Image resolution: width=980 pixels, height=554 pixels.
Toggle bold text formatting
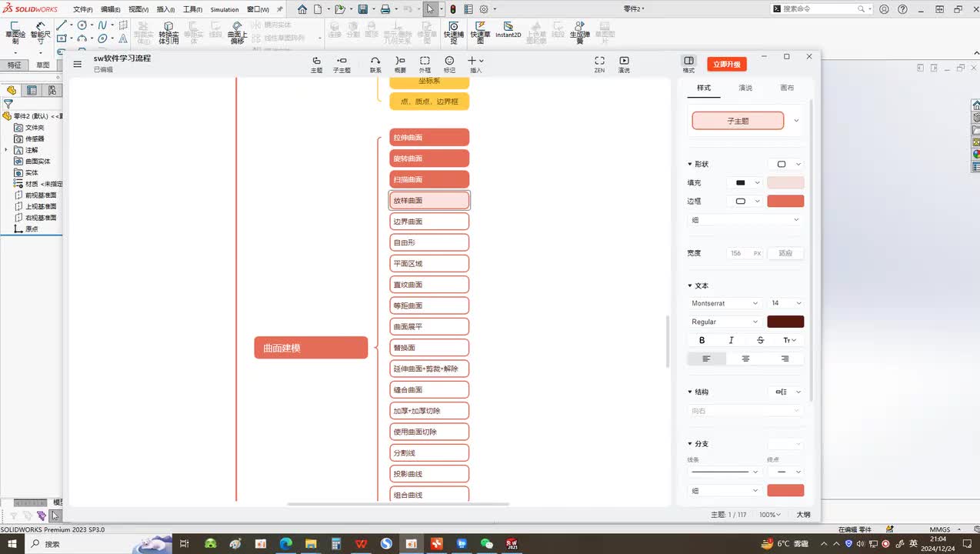(x=702, y=340)
